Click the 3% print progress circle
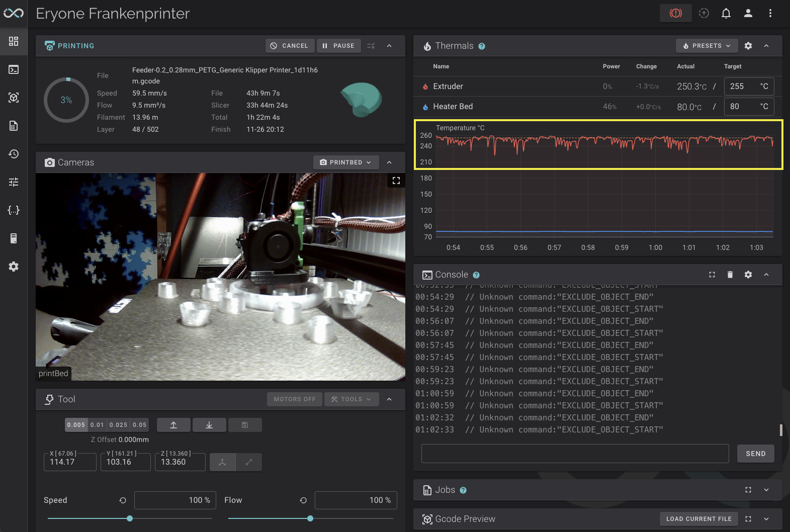This screenshot has height=532, width=790. pyautogui.click(x=66, y=100)
